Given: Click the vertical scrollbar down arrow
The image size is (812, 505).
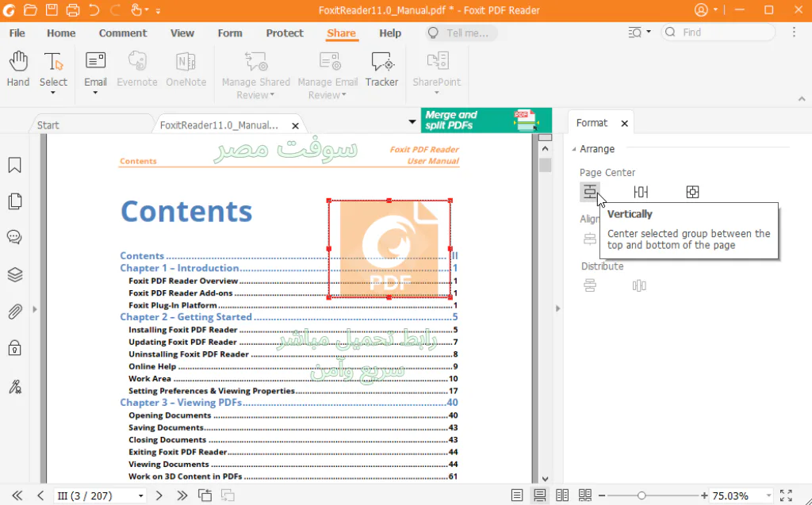Looking at the screenshot, I should [x=545, y=479].
